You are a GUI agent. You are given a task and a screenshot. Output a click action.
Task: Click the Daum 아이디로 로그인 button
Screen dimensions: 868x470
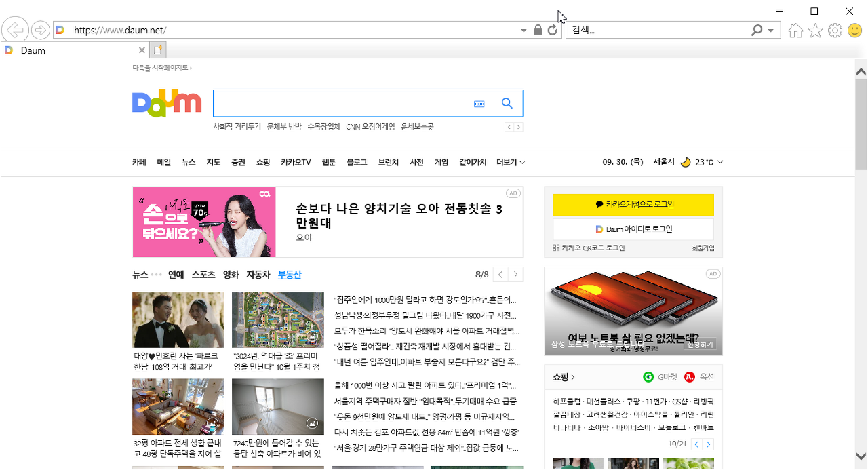633,229
